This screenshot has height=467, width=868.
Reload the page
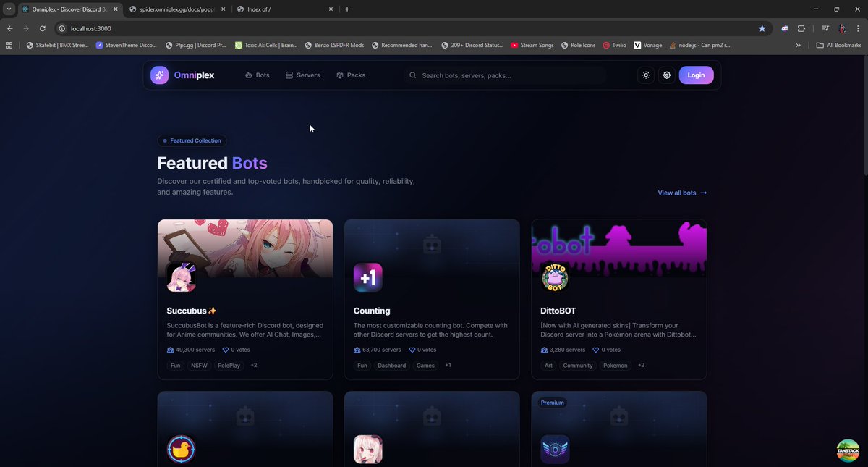43,28
